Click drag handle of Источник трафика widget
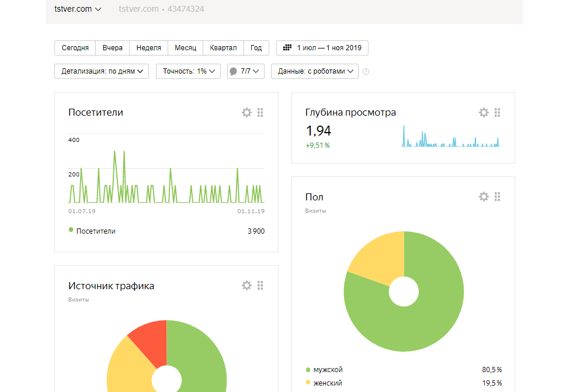The image size is (563, 392). click(x=260, y=285)
